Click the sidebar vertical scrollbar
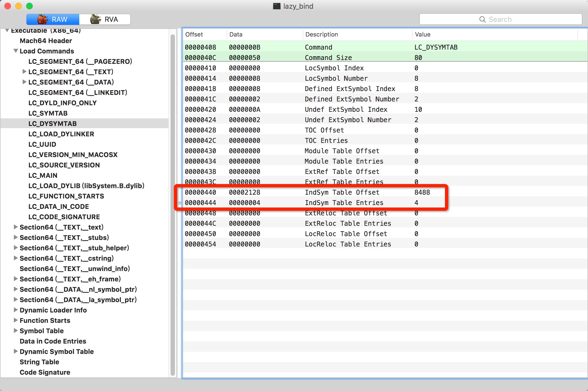 point(172,204)
